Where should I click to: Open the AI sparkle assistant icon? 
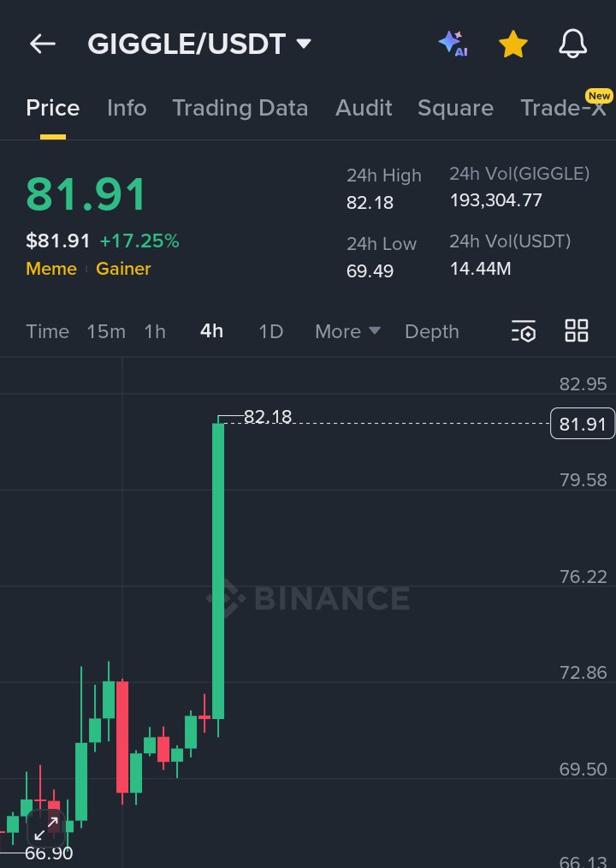[x=453, y=44]
